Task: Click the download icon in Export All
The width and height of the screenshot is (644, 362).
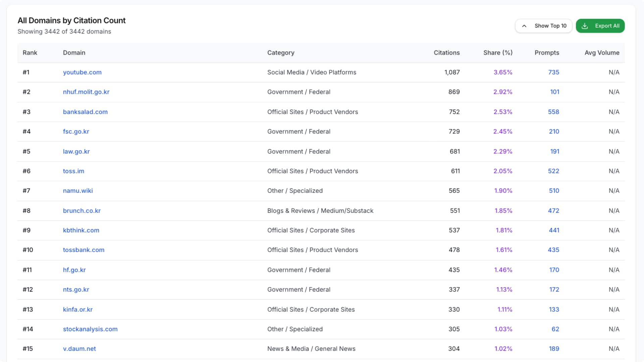Action: [585, 26]
